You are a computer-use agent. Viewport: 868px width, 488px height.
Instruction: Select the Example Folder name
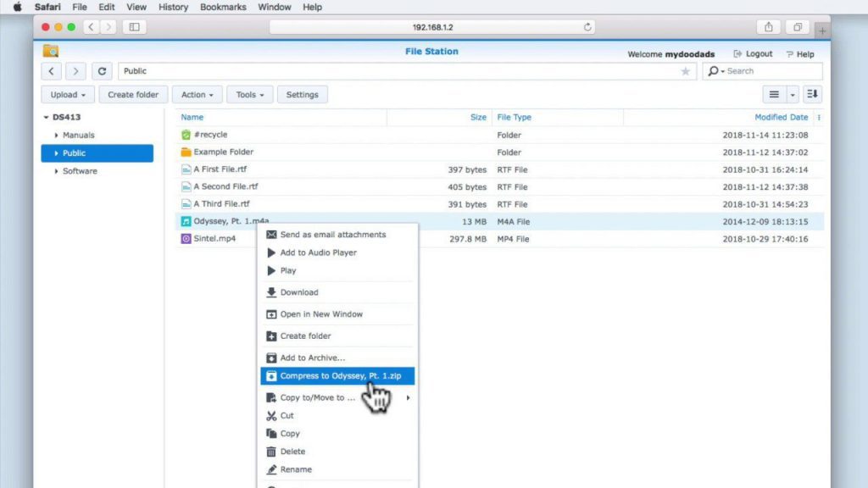pos(224,152)
